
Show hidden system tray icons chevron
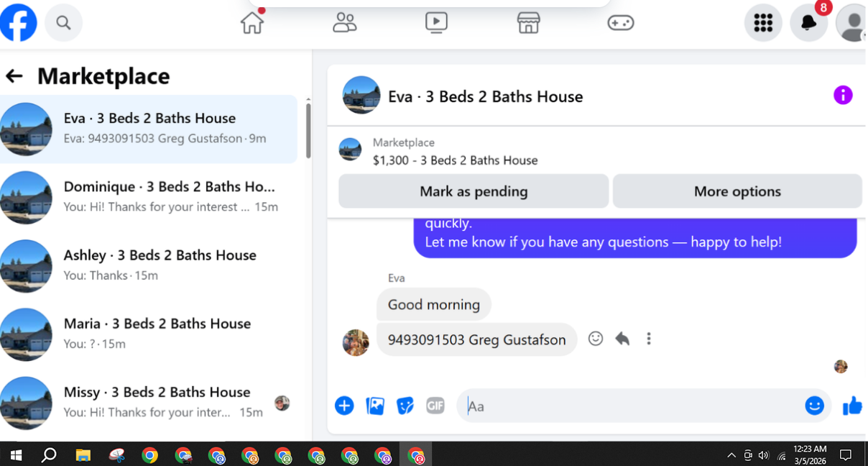[x=731, y=455]
